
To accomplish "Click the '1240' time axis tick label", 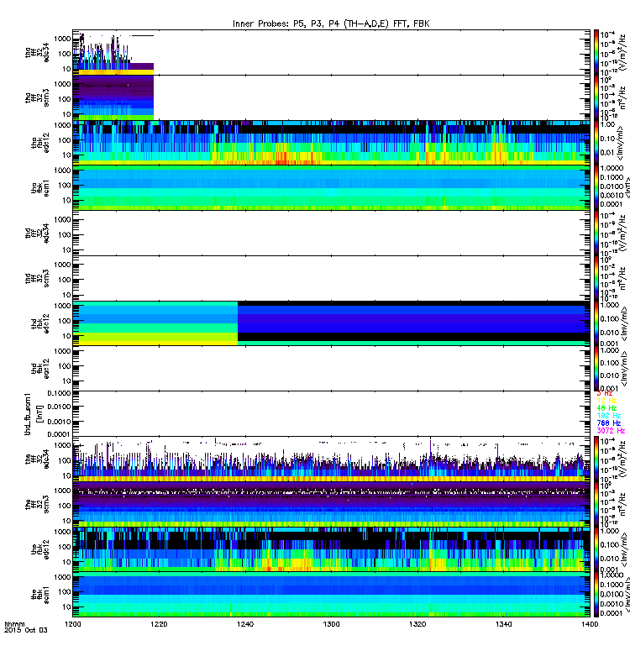I will tap(245, 624).
